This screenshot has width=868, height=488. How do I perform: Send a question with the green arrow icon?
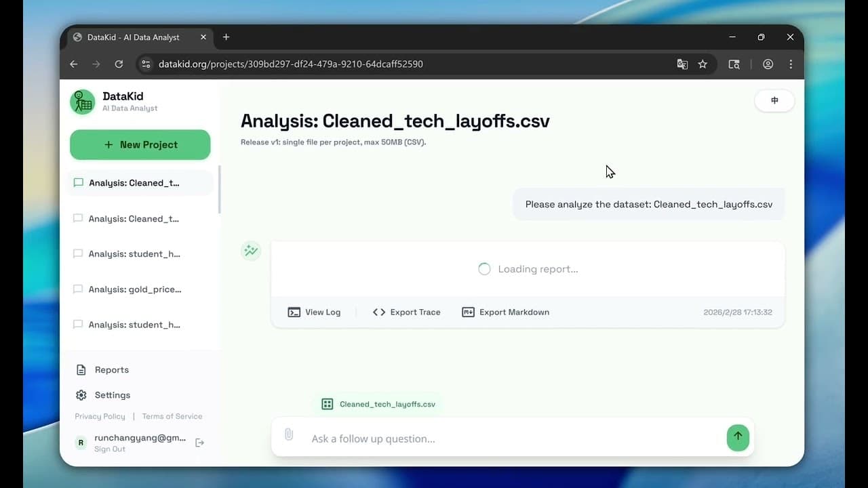click(x=738, y=437)
